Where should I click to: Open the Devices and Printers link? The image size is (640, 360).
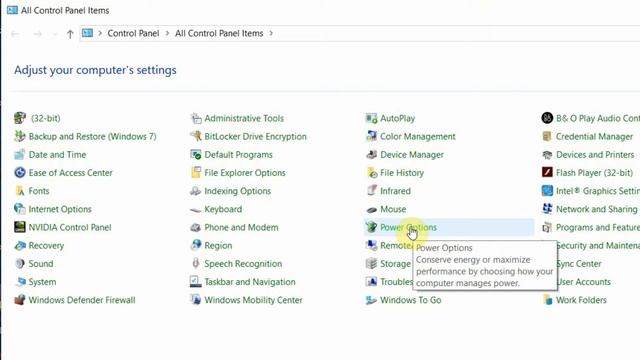(595, 155)
